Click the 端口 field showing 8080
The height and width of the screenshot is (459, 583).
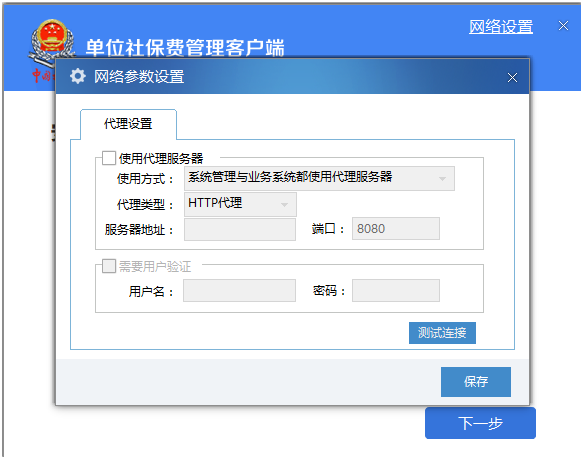coord(396,228)
